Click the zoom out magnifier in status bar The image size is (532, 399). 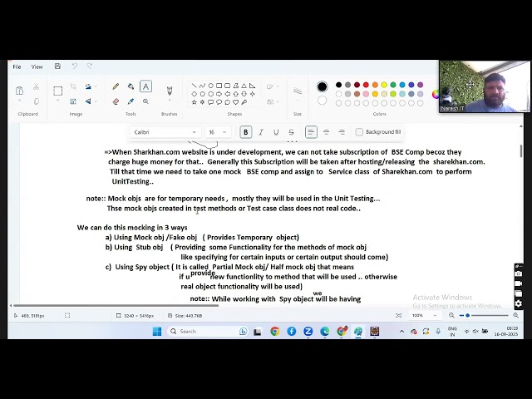coord(451,316)
